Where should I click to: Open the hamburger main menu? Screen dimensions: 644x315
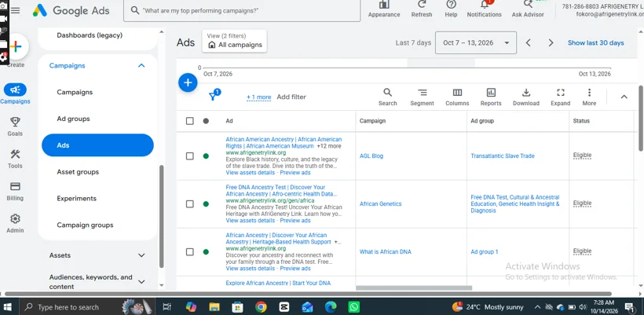[x=15, y=10]
